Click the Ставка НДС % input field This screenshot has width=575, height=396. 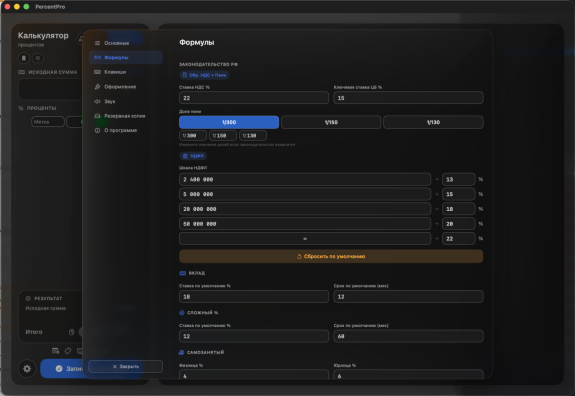[x=254, y=98]
